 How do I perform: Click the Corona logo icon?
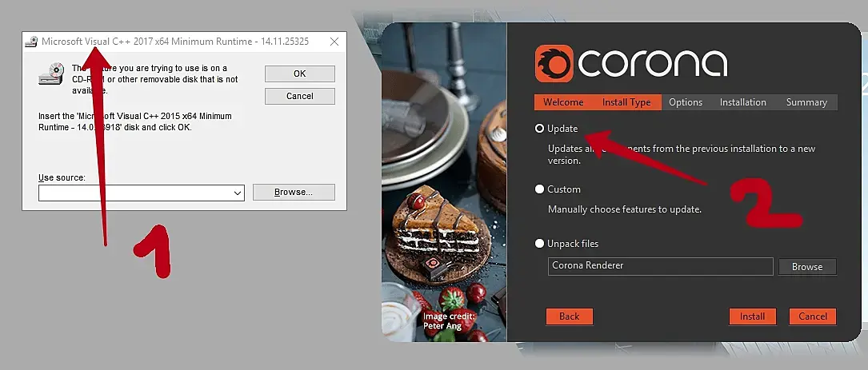(554, 64)
